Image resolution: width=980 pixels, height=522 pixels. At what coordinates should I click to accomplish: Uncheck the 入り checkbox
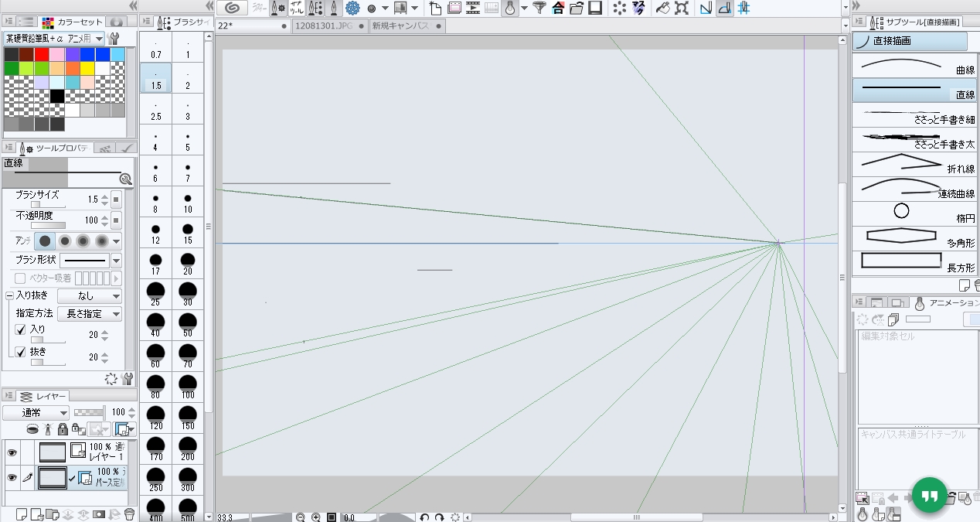tap(21, 329)
